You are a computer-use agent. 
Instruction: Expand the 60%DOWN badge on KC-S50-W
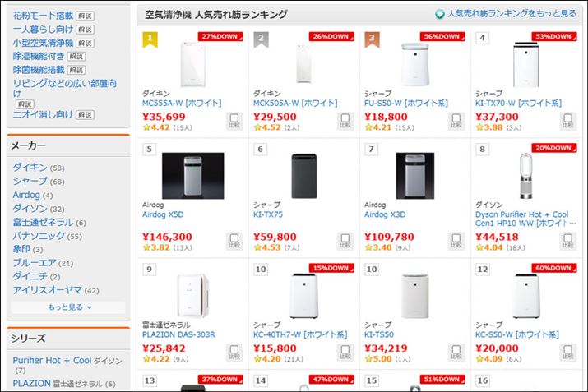[x=553, y=268]
